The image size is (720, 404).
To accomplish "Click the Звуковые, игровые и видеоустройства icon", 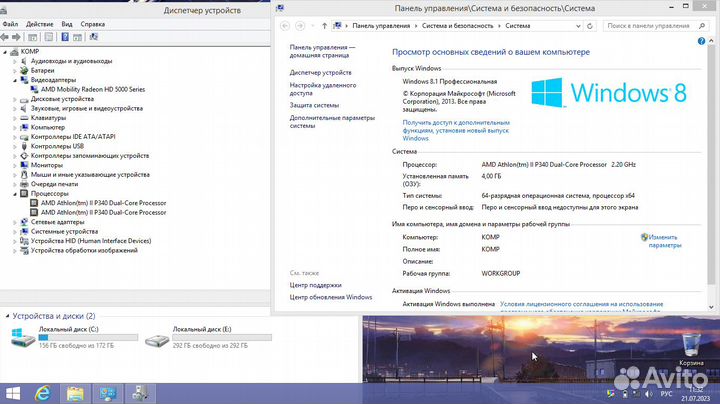I will 24,108.
